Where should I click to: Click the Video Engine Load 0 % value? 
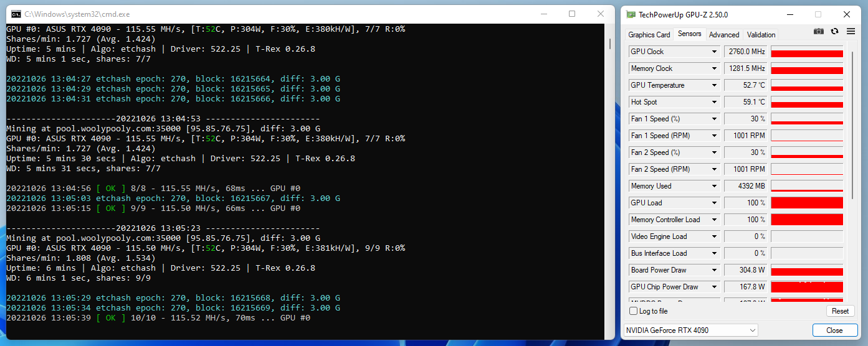[x=746, y=236]
